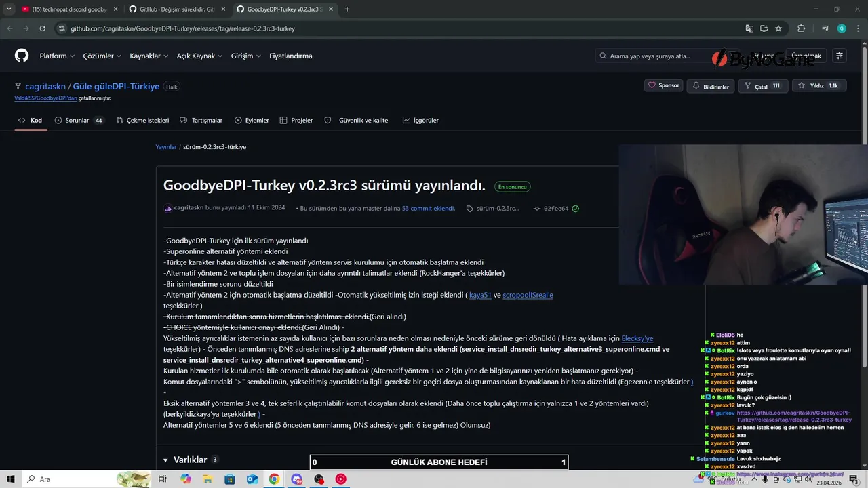Open the Projeler tab

click(296, 120)
